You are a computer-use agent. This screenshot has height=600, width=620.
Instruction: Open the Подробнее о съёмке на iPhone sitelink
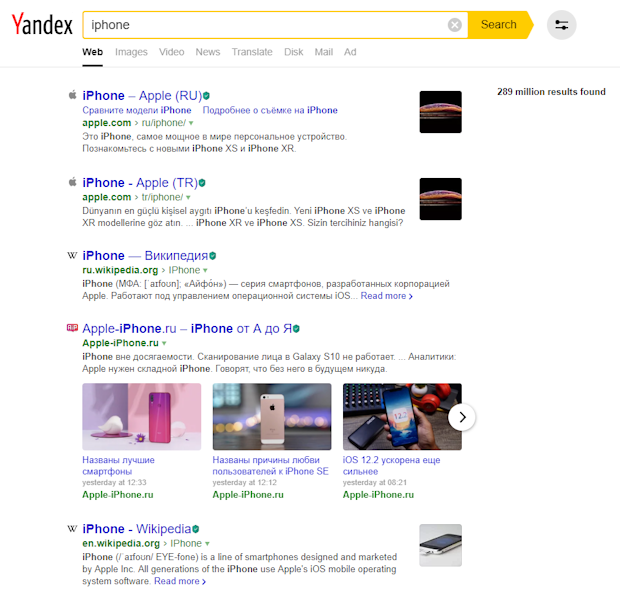pyautogui.click(x=270, y=110)
